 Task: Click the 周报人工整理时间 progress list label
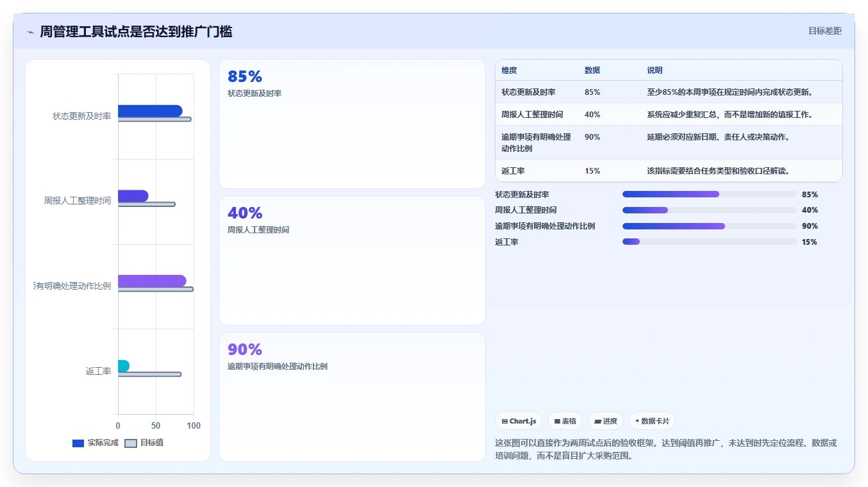(x=526, y=210)
